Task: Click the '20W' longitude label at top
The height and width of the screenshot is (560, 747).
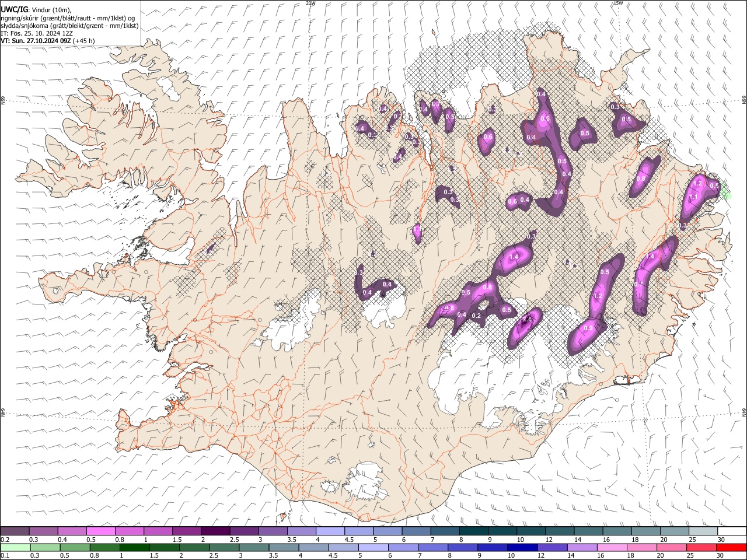Action: (x=310, y=3)
